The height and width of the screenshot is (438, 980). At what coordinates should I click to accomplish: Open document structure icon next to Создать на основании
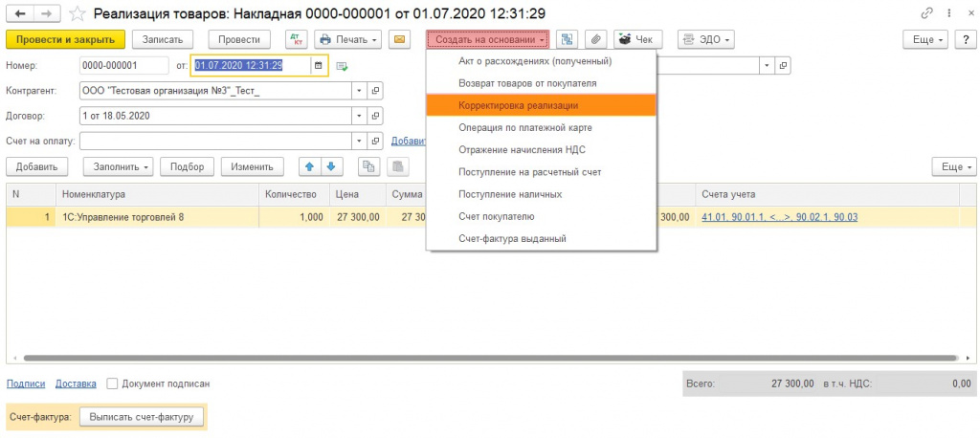tap(567, 39)
